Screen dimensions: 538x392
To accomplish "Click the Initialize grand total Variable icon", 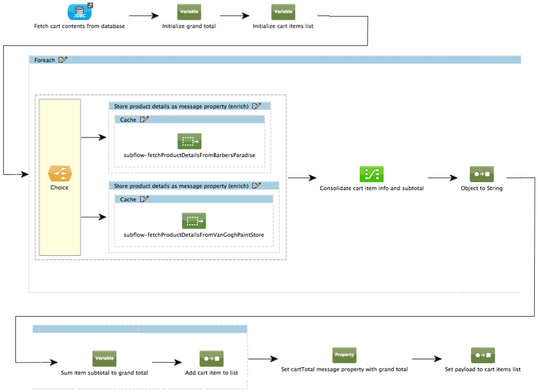I will [x=190, y=11].
